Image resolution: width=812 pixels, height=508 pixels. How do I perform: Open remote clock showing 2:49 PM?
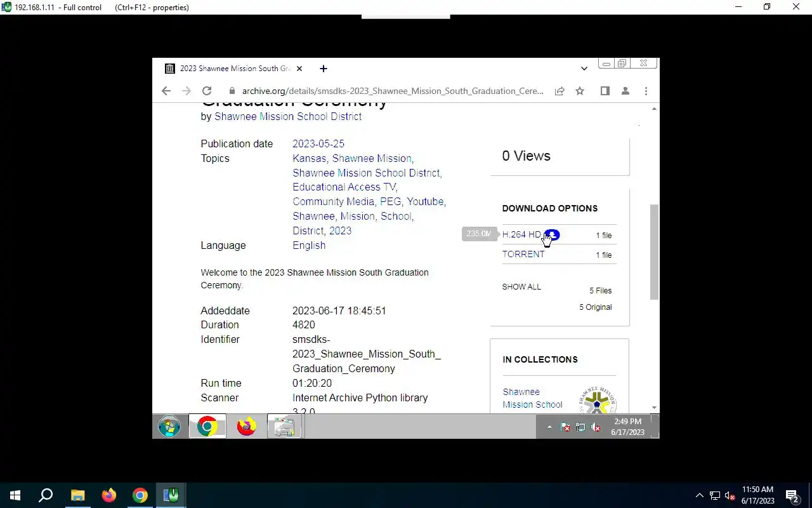pos(627,427)
